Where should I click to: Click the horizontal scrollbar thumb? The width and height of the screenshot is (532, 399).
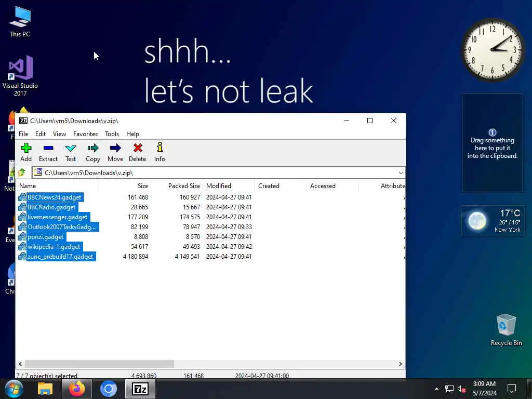coord(99,364)
